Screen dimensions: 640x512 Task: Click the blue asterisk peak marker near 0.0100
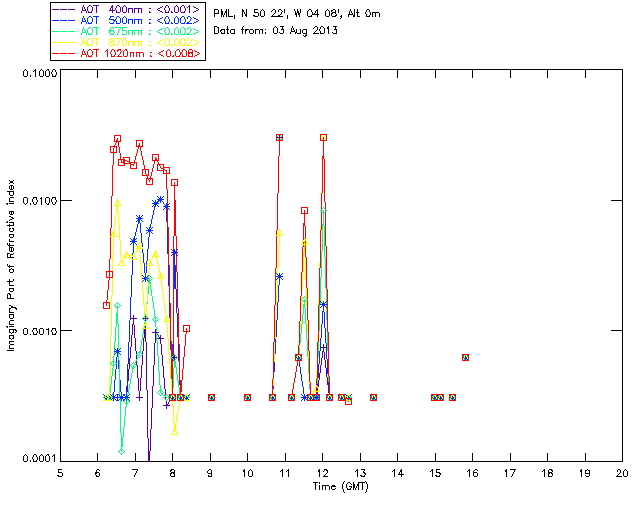160,200
